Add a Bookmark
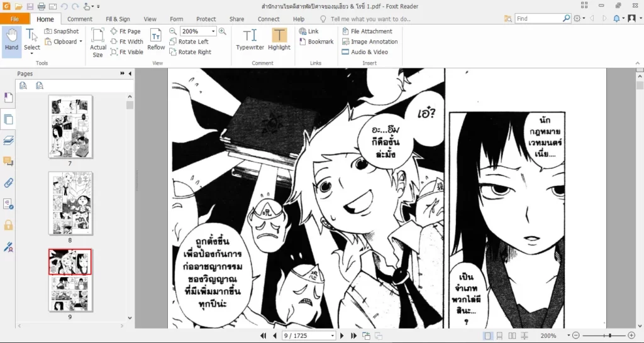This screenshot has height=343, width=644. (x=316, y=41)
